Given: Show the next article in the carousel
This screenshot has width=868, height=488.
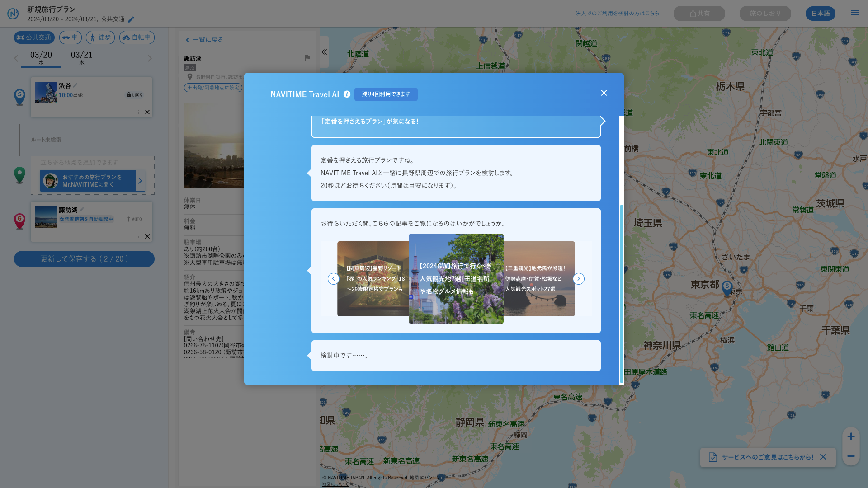Looking at the screenshot, I should point(578,279).
